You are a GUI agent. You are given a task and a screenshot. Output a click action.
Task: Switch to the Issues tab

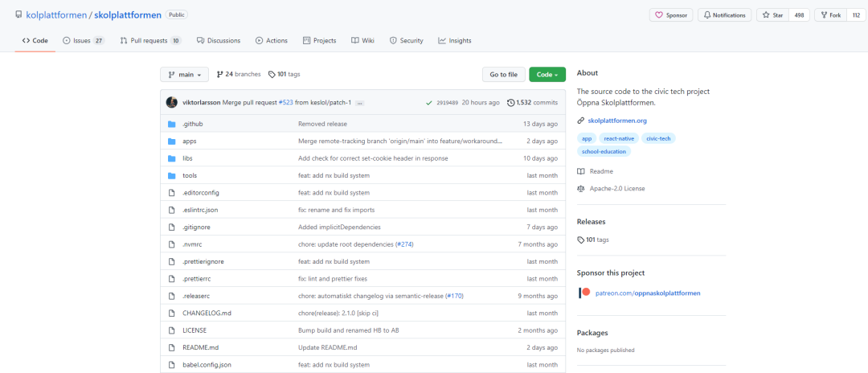tap(84, 40)
